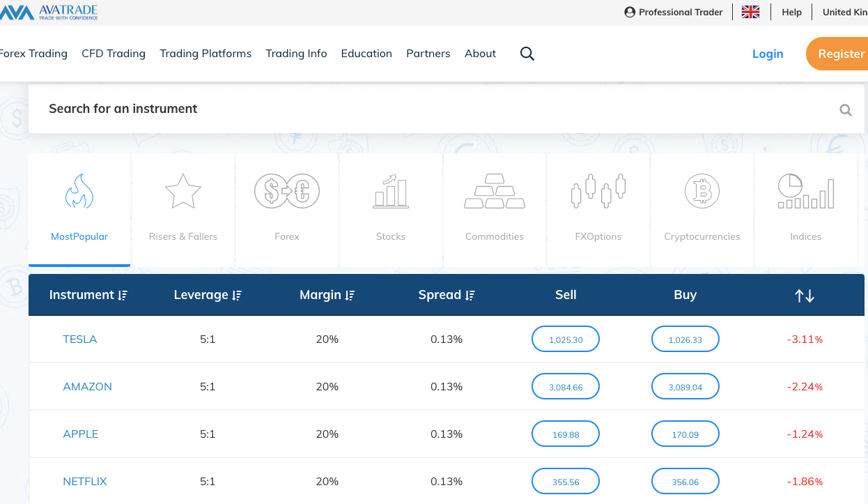
Task: Sort by Margin column sort icon
Action: tap(350, 296)
